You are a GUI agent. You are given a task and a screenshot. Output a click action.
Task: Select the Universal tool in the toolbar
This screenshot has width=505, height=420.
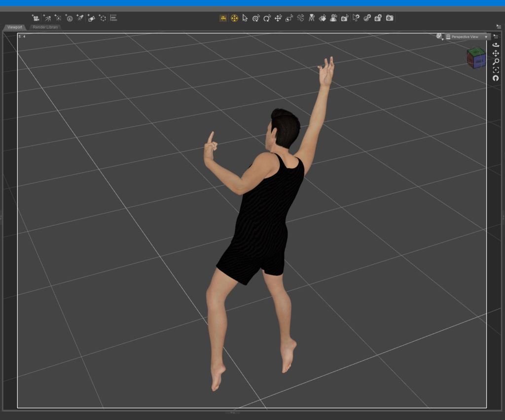click(256, 18)
